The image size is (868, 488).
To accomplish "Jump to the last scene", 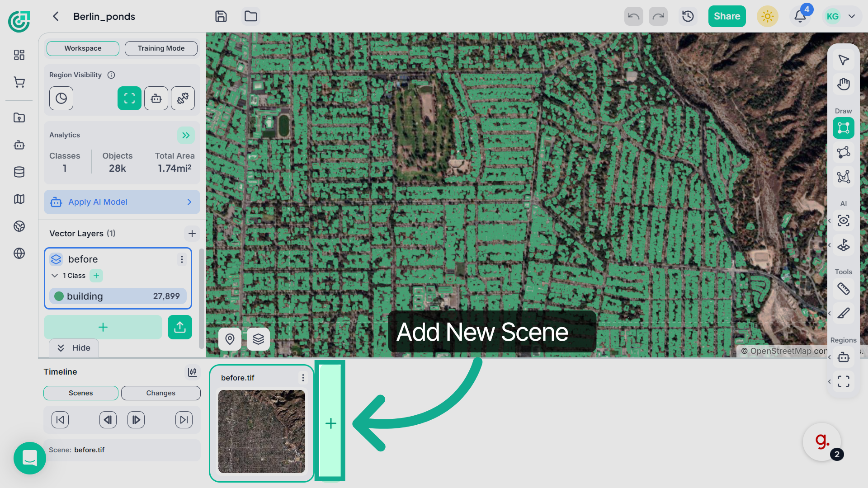I will click(184, 420).
